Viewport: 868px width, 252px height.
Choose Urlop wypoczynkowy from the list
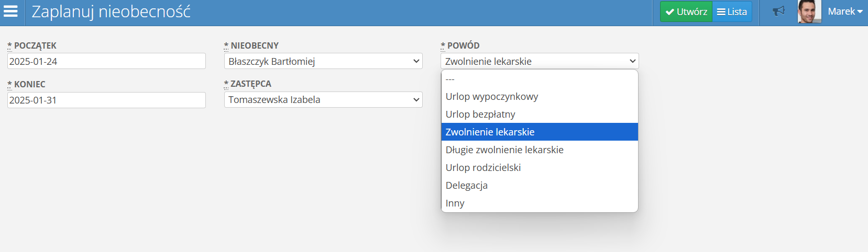point(540,97)
